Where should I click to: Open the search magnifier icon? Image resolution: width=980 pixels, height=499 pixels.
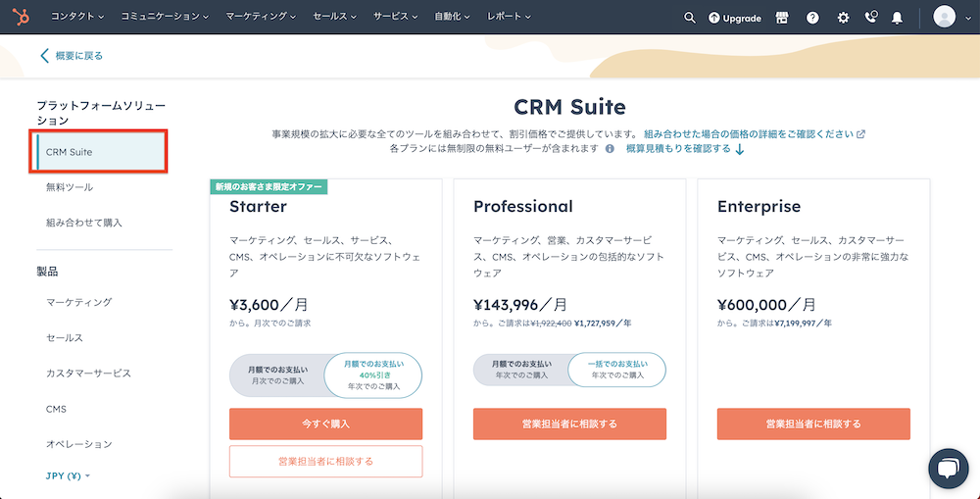[689, 18]
